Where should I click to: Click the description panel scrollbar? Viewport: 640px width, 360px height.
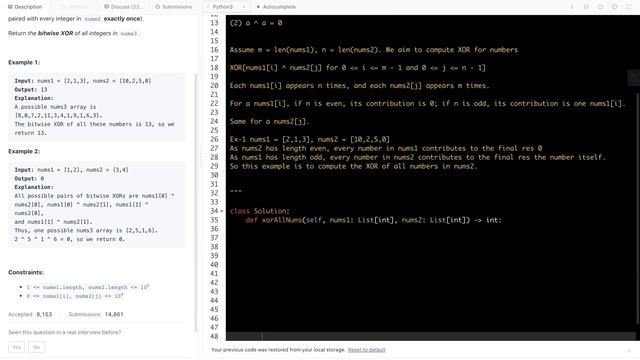(196, 202)
